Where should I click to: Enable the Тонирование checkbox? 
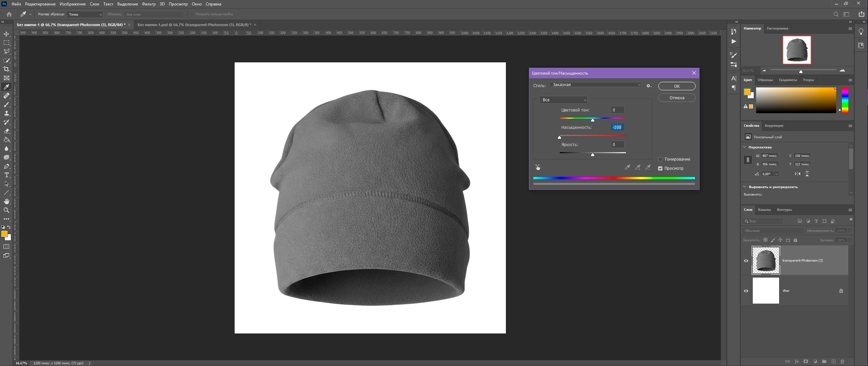[660, 159]
